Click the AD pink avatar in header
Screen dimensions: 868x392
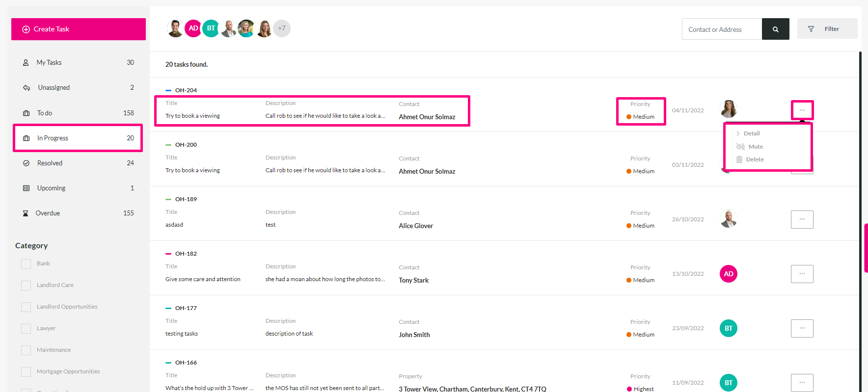193,28
